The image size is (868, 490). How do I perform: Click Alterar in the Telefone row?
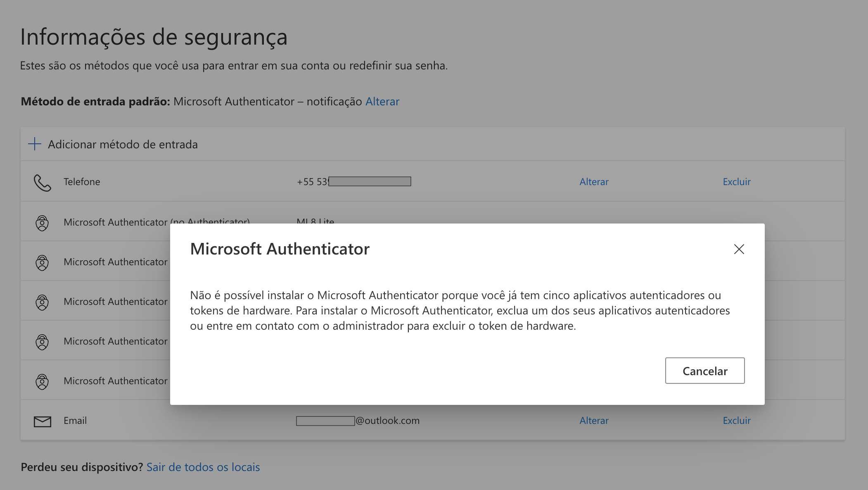coord(594,182)
